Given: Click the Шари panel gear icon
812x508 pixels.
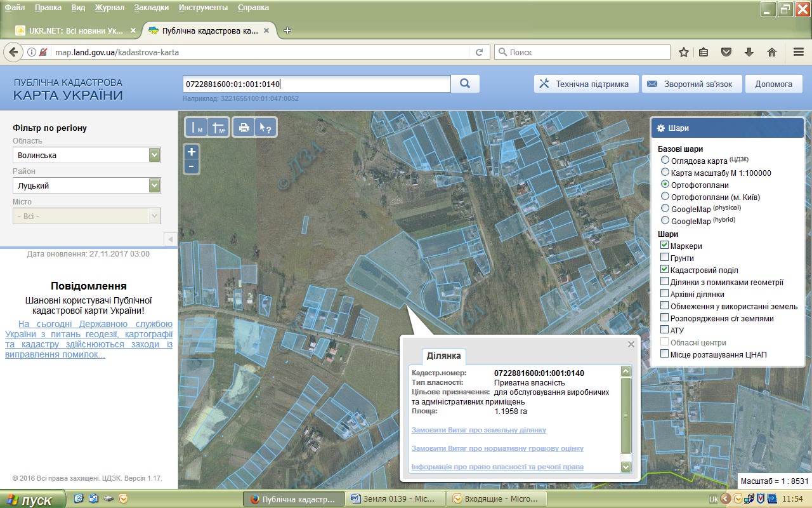Looking at the screenshot, I should click(x=660, y=128).
